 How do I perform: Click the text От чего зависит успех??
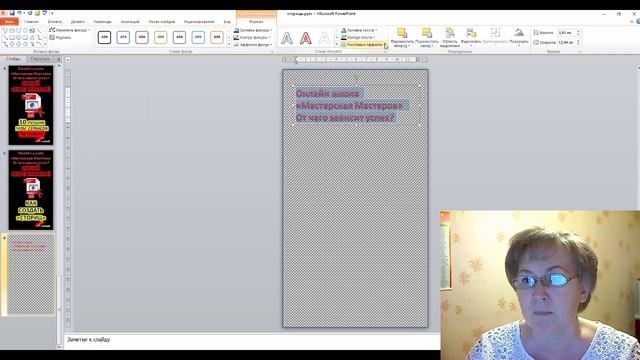[x=345, y=118]
